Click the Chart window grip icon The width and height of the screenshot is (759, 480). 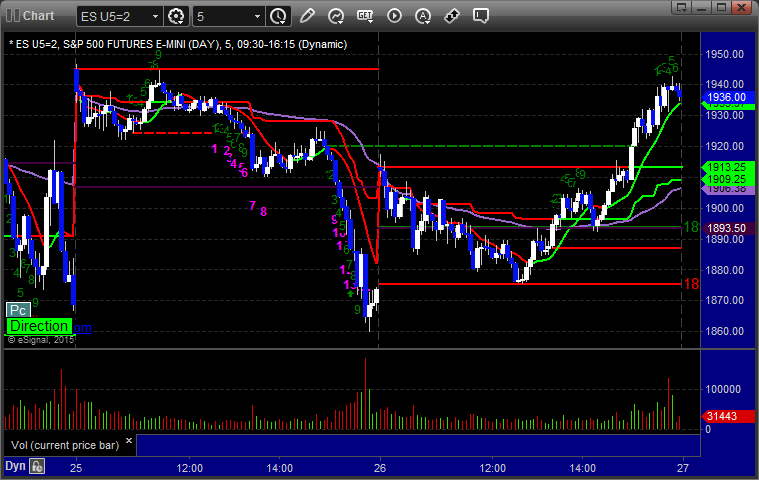(13, 15)
